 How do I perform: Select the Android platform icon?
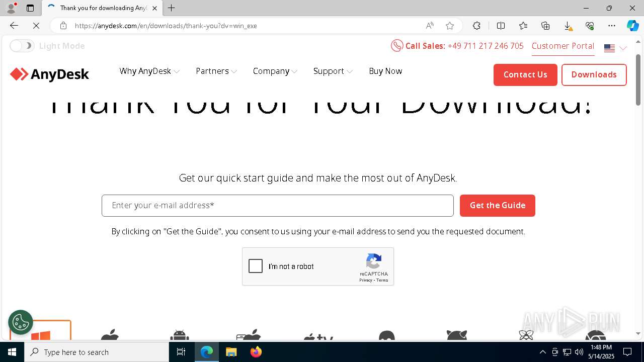[180, 335]
